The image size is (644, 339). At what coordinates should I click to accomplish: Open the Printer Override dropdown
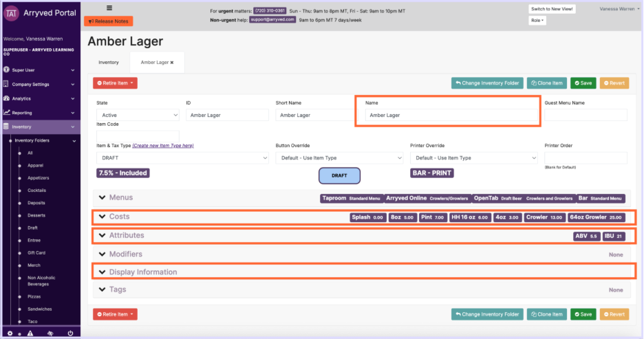[473, 158]
